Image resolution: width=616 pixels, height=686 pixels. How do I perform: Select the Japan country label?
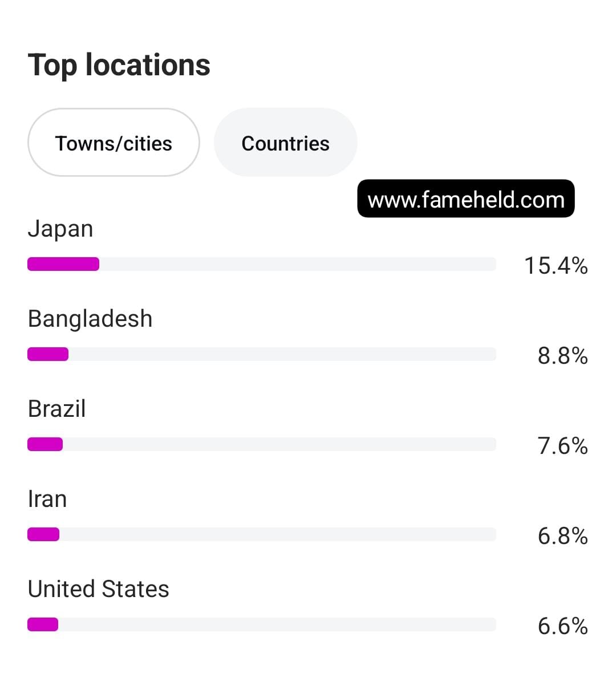pos(60,229)
